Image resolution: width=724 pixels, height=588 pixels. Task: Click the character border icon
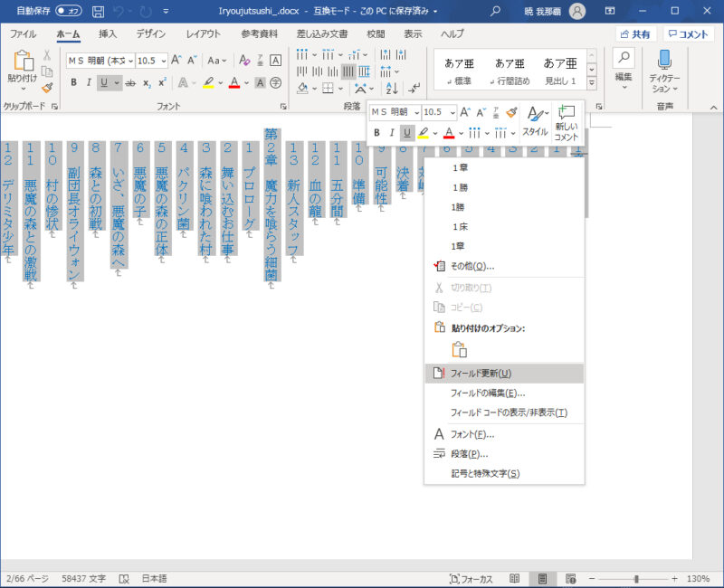[276, 60]
